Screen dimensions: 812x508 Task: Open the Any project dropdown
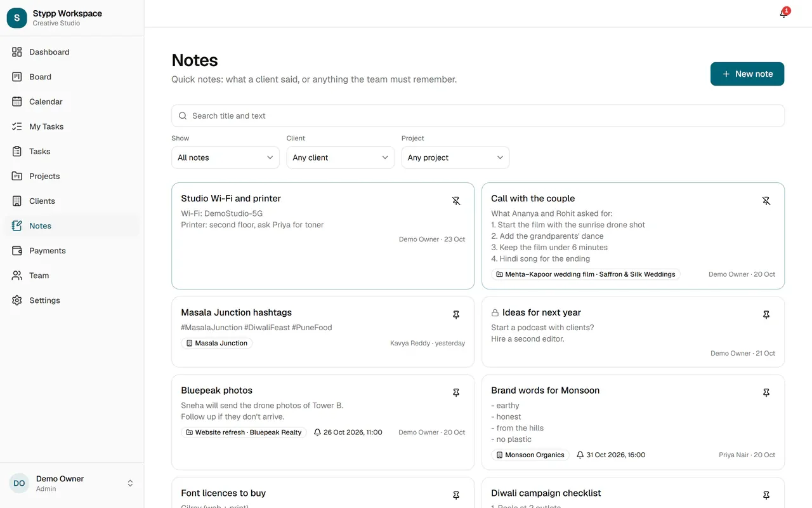(455, 157)
